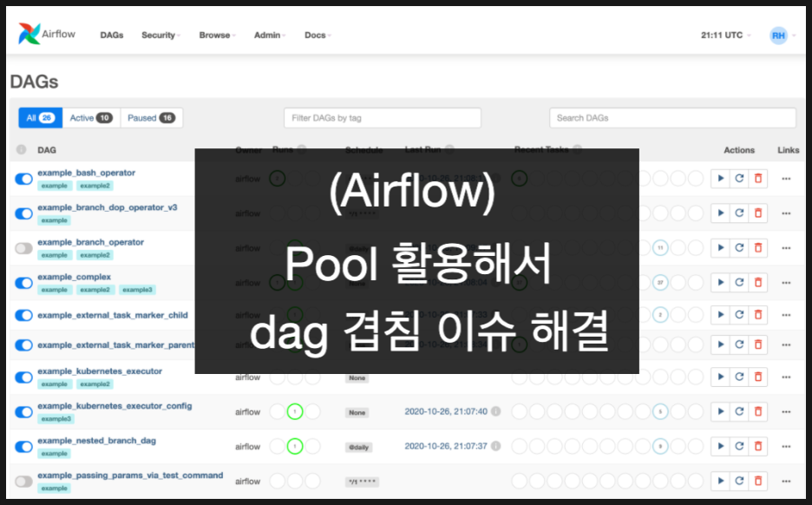This screenshot has height=505, width=812.
Task: Unpause example_branch_operator toggle
Action: [23, 249]
